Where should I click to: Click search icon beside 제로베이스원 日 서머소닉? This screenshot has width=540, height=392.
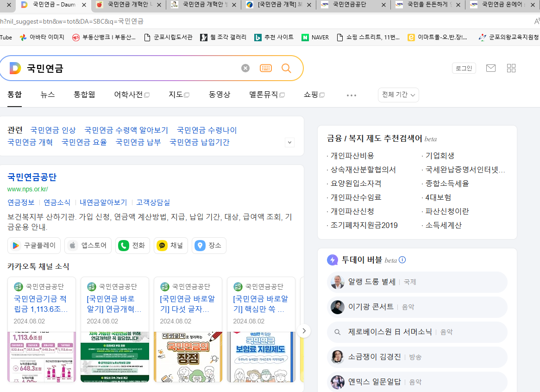[x=337, y=332]
